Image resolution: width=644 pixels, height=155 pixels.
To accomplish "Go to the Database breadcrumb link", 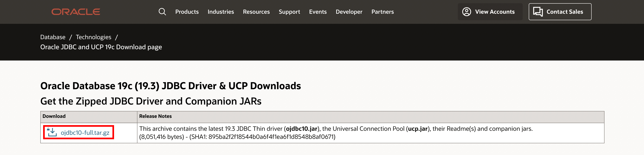I will coord(53,37).
